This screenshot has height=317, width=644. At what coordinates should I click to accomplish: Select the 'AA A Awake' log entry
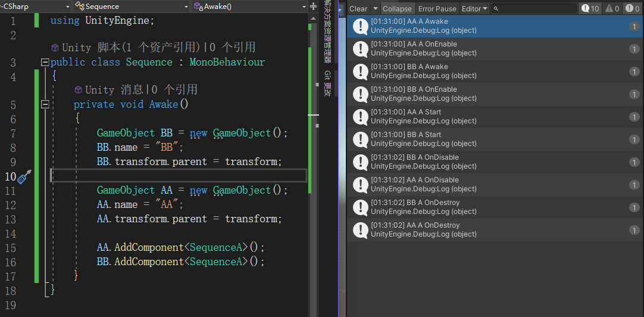(x=495, y=26)
